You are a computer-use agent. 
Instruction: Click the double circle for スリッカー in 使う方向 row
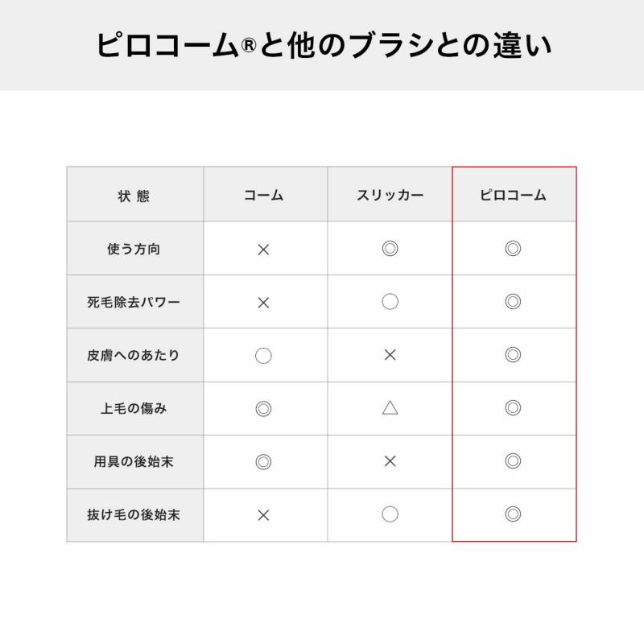pos(390,249)
